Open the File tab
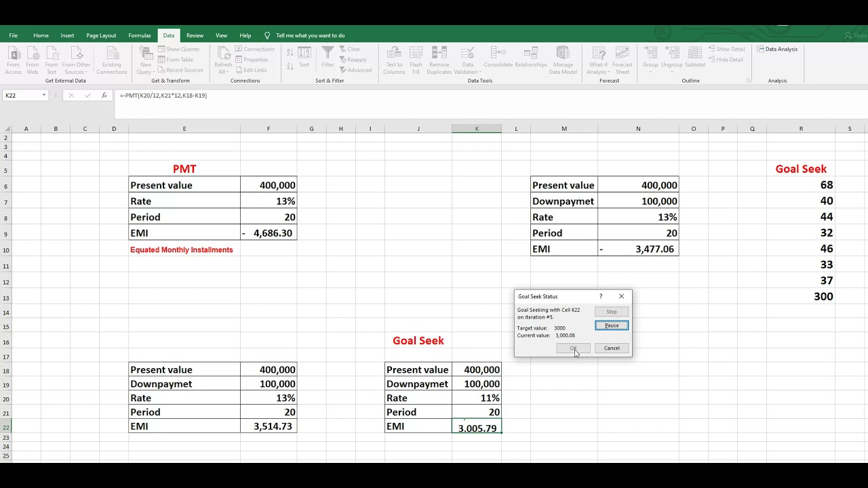Image resolution: width=868 pixels, height=488 pixels. tap(13, 35)
